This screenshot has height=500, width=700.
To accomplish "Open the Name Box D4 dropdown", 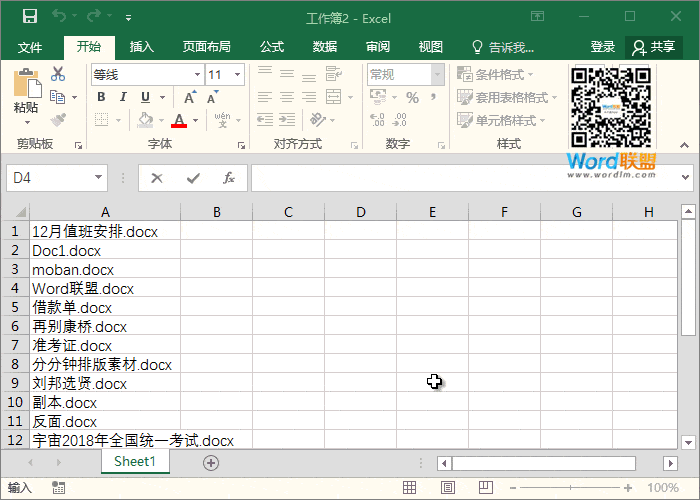I will 98,177.
